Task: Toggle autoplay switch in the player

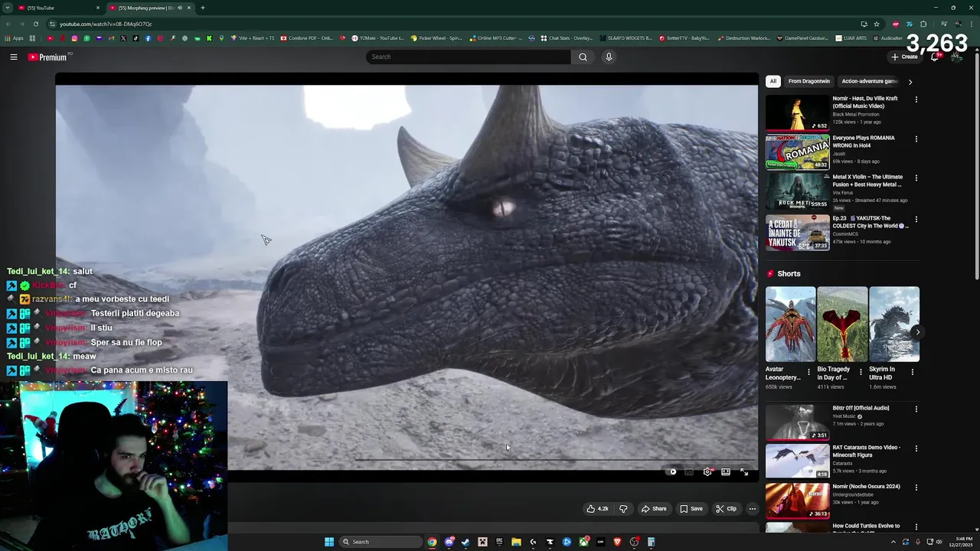Action: pyautogui.click(x=671, y=471)
